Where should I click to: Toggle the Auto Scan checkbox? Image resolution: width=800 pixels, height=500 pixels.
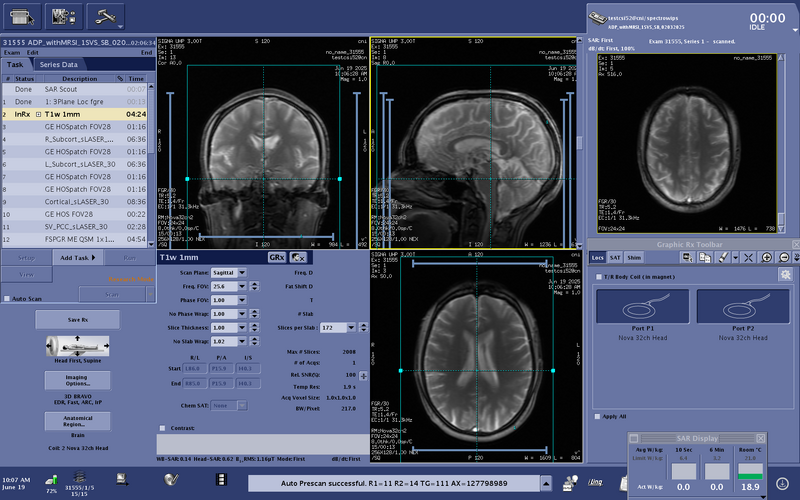[x=7, y=298]
